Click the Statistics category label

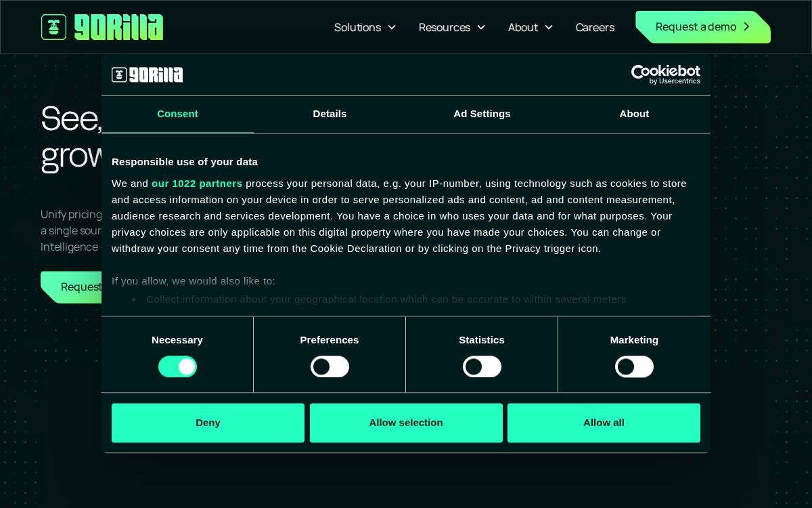tap(482, 340)
